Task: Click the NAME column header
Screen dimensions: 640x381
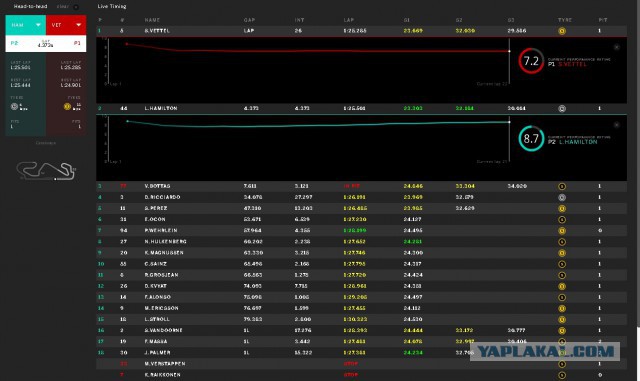Action: (152, 20)
